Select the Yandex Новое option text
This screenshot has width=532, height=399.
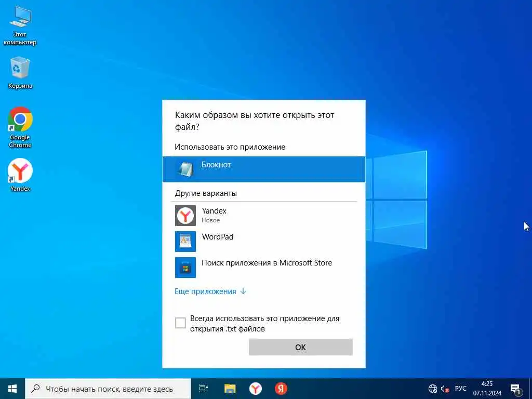tap(214, 215)
